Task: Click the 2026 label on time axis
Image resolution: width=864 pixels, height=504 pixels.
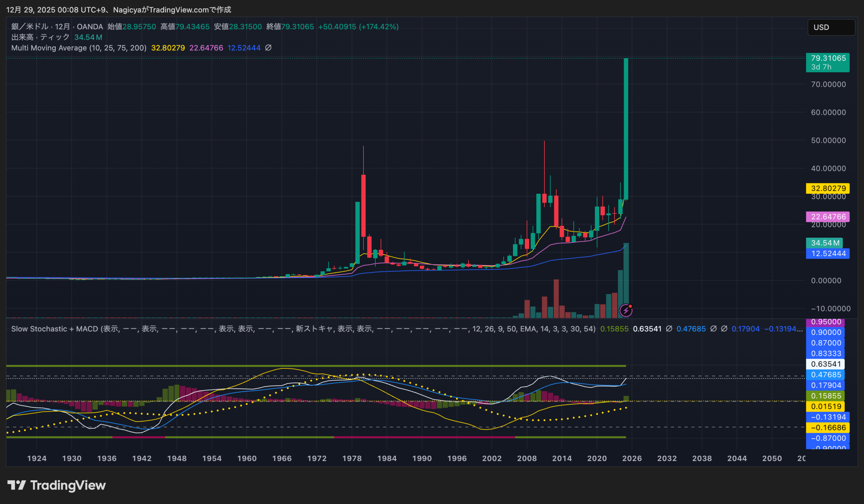Action: point(632,458)
